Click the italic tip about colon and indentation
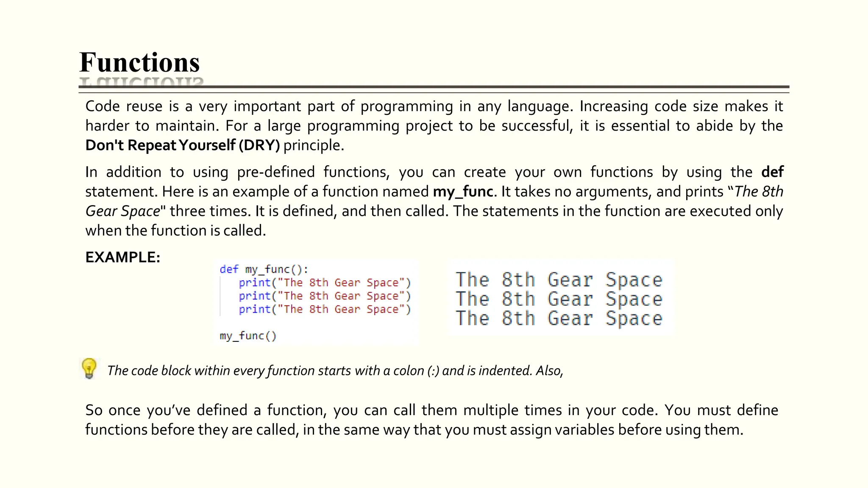This screenshot has height=488, width=868. tap(335, 371)
